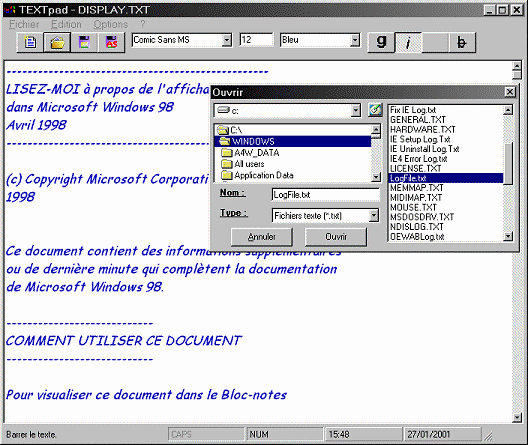Click main document scrollbar down arrow
528x445 pixels.
pos(517,418)
